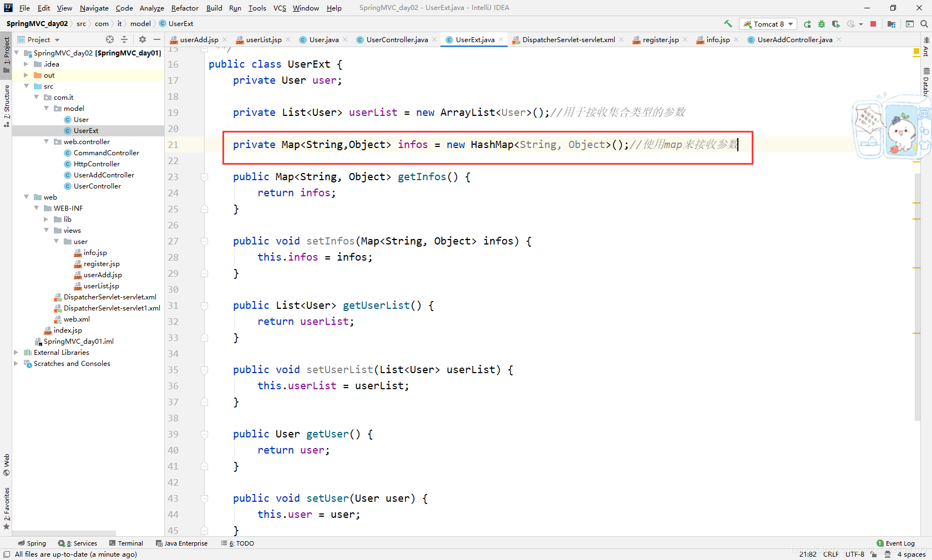This screenshot has width=932, height=560.
Task: Toggle the TODO tool window
Action: pos(237,543)
